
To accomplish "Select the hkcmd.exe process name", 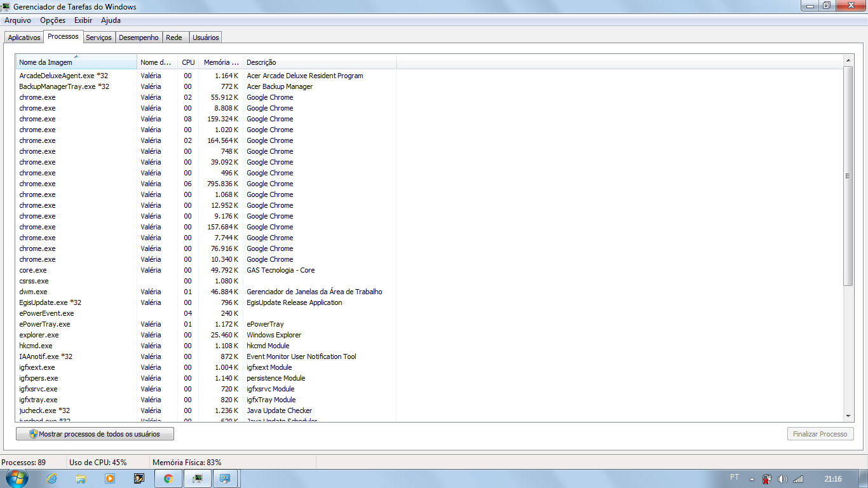I will click(36, 346).
